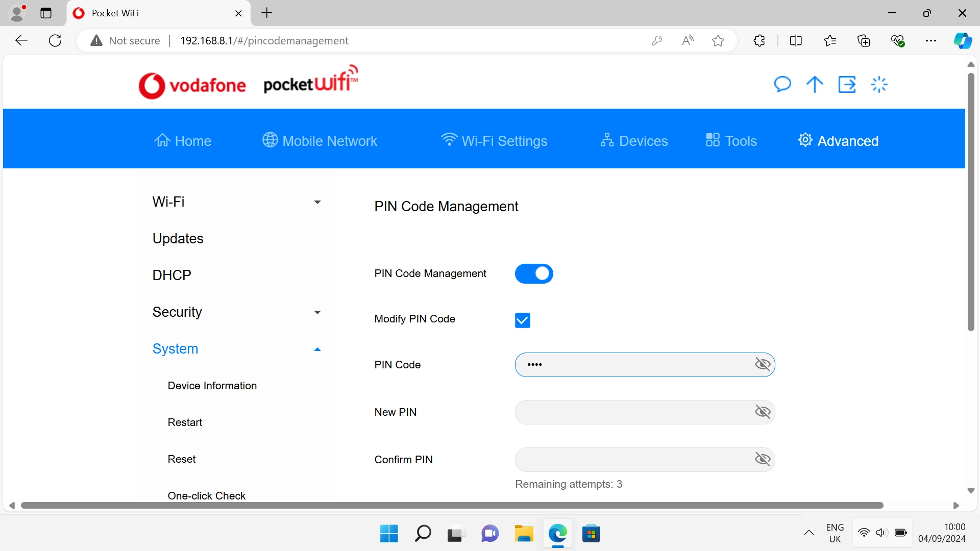Disable the PIN Code Management toggle
Image resolution: width=980 pixels, height=551 pixels.
(x=534, y=273)
